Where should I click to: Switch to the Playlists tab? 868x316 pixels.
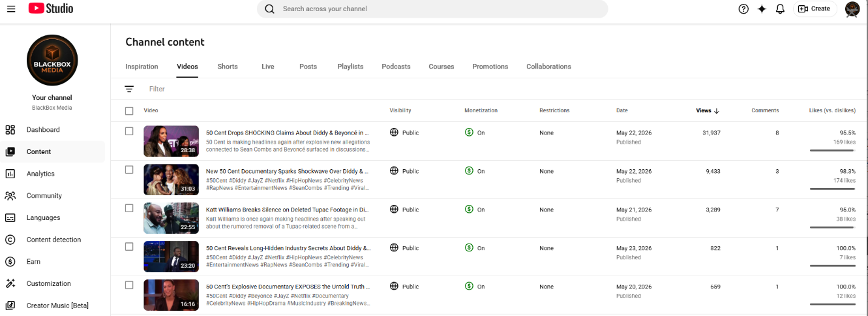(350, 67)
